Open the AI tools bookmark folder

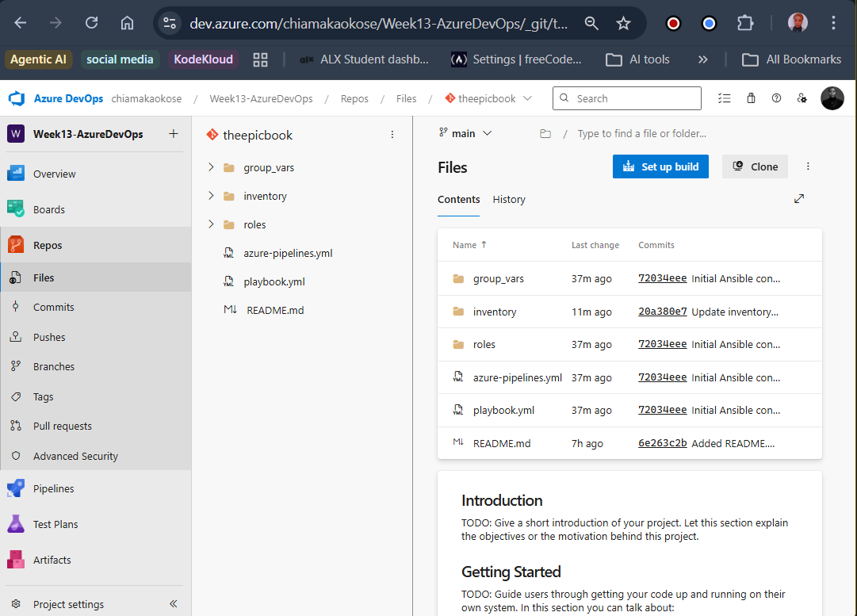coord(638,59)
